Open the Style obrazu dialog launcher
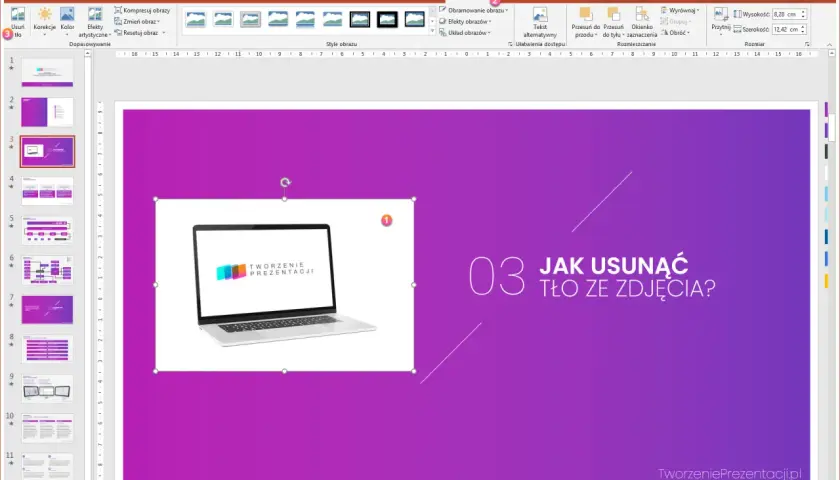This screenshot has height=480, width=840. pyautogui.click(x=510, y=44)
